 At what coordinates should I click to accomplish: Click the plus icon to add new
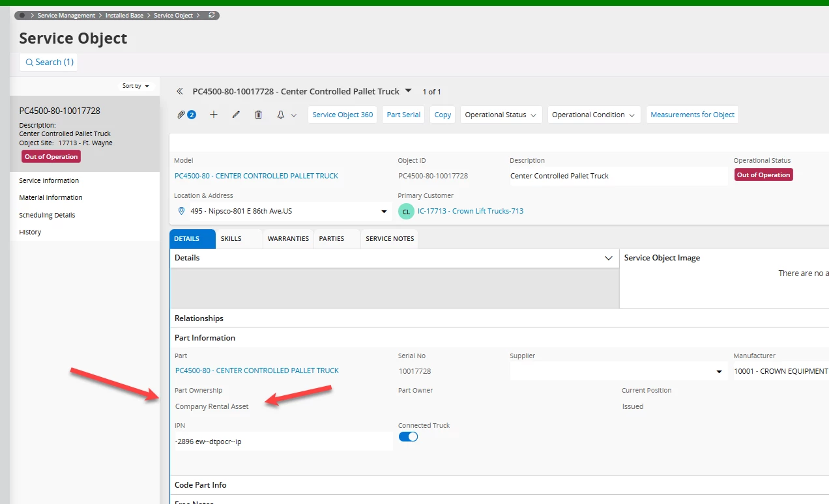214,115
